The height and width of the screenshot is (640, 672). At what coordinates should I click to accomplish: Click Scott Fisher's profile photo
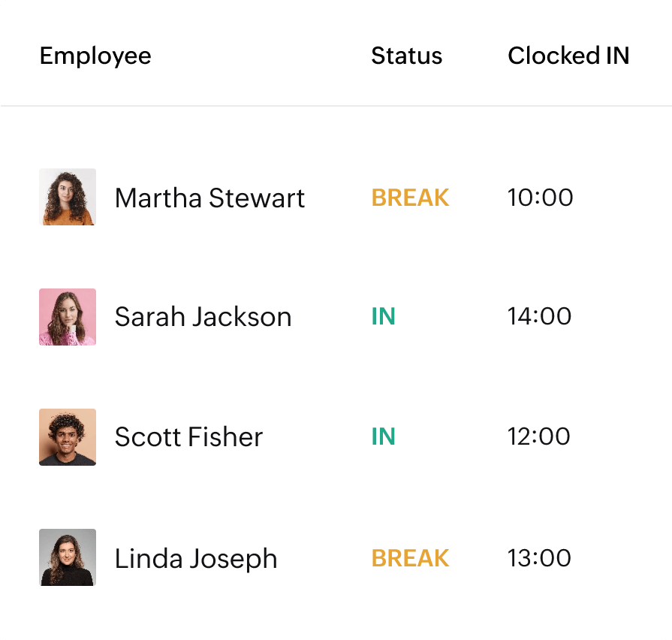(x=67, y=436)
